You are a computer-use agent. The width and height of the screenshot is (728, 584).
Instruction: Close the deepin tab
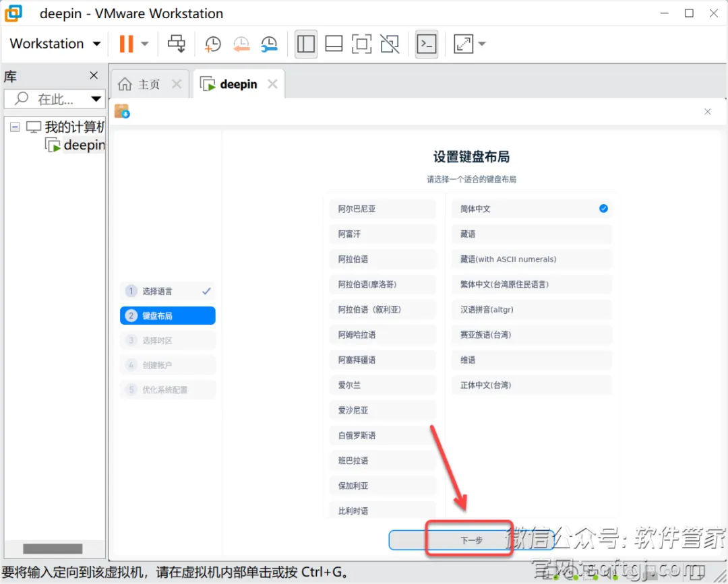[x=272, y=84]
